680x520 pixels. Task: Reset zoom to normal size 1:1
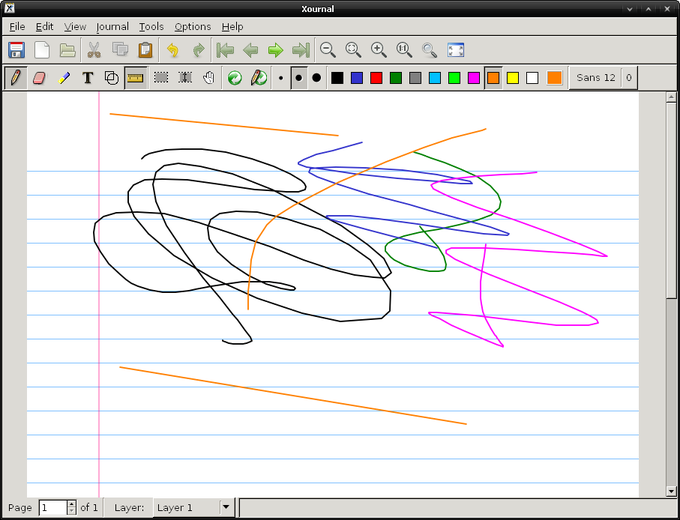404,50
